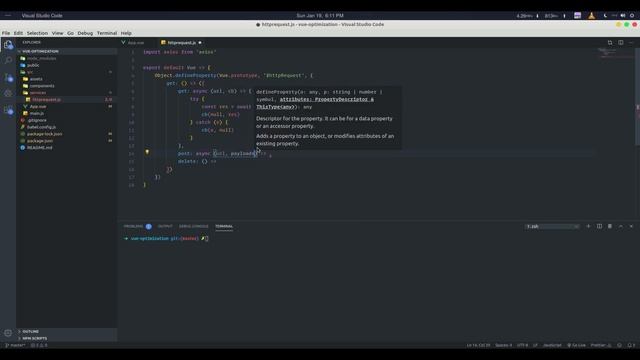The height and width of the screenshot is (360, 640).
Task: Click the JavaScript language mode indicator
Action: tap(552, 345)
